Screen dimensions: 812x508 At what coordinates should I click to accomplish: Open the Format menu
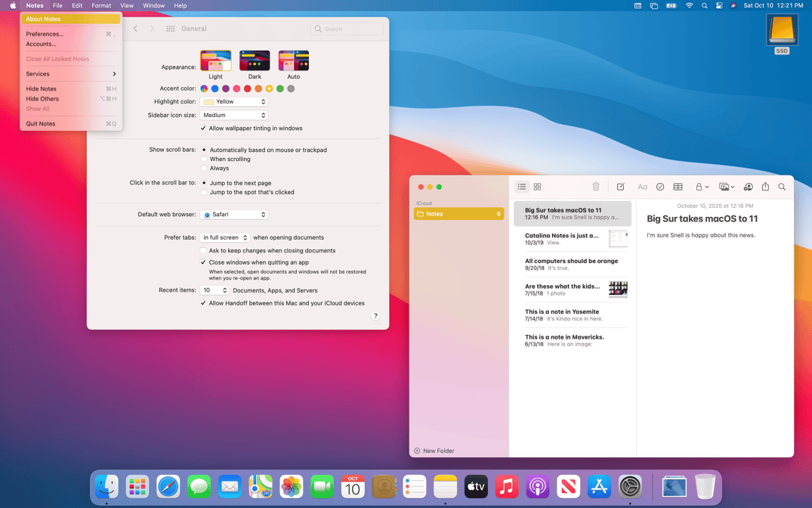(101, 6)
